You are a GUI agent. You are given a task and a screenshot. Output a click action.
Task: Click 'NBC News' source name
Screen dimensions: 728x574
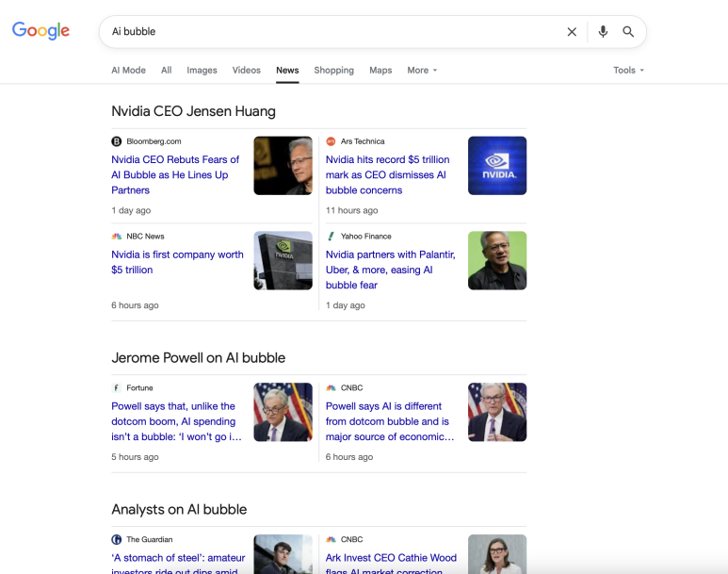[x=145, y=237]
